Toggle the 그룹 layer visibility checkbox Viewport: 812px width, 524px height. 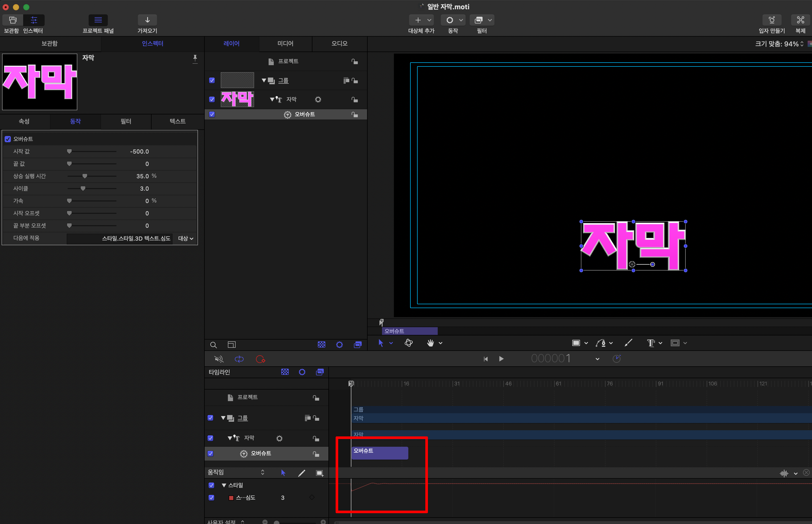212,81
